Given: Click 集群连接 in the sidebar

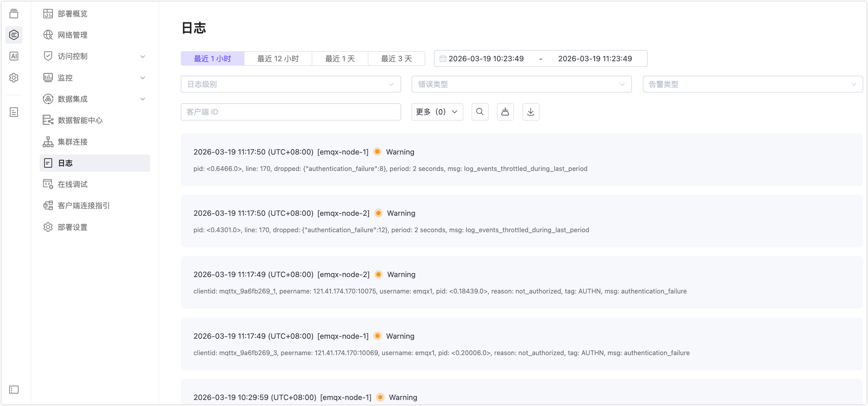Looking at the screenshot, I should (x=73, y=142).
